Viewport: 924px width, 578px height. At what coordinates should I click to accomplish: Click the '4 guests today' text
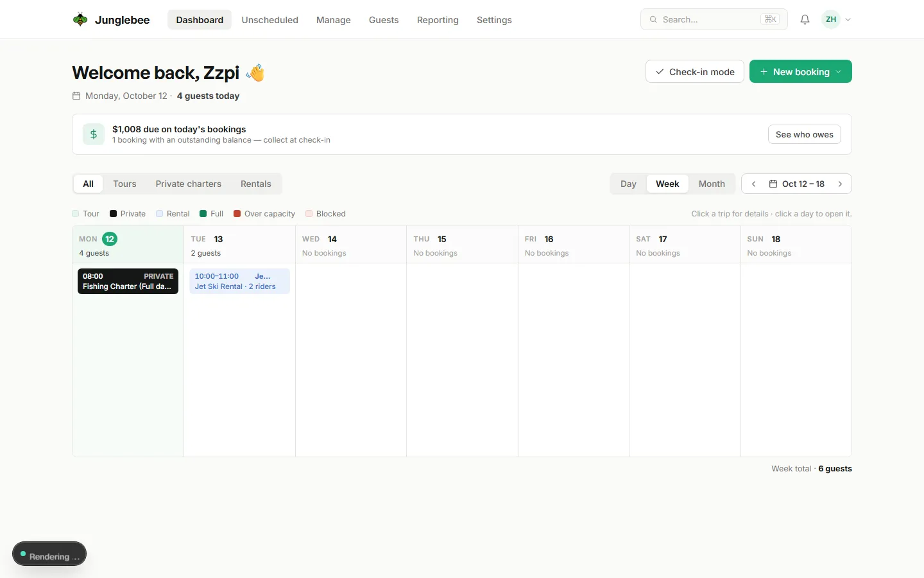tap(208, 96)
